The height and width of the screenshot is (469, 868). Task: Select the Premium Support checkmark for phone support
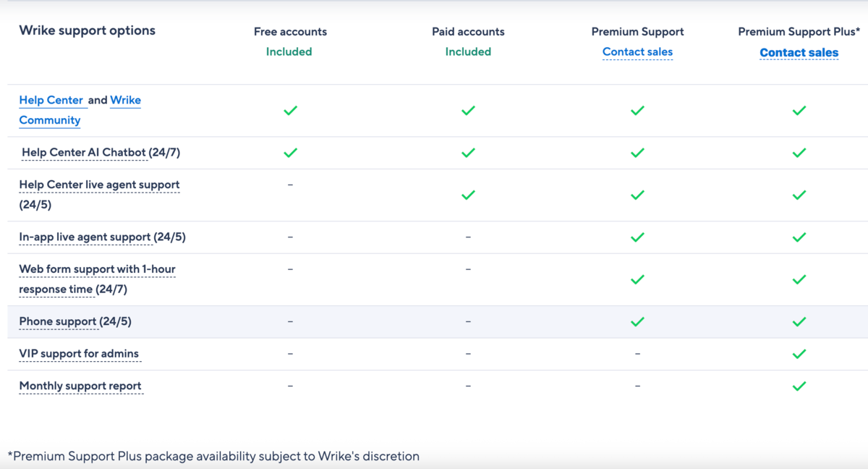point(637,321)
